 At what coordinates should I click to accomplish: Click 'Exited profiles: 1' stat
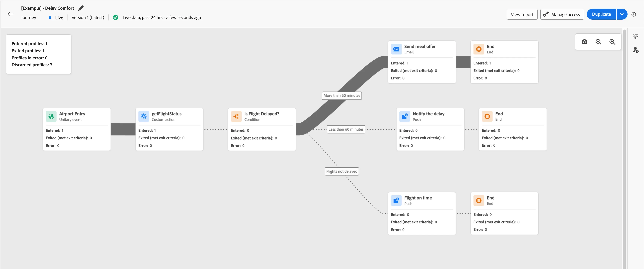pyautogui.click(x=28, y=51)
